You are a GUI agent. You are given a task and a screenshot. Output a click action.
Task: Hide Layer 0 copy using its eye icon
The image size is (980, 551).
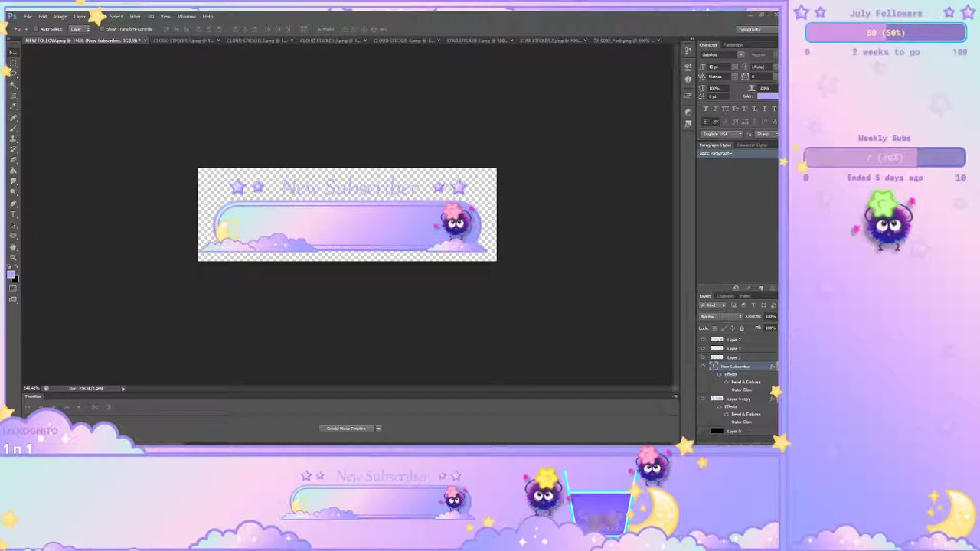pos(703,399)
